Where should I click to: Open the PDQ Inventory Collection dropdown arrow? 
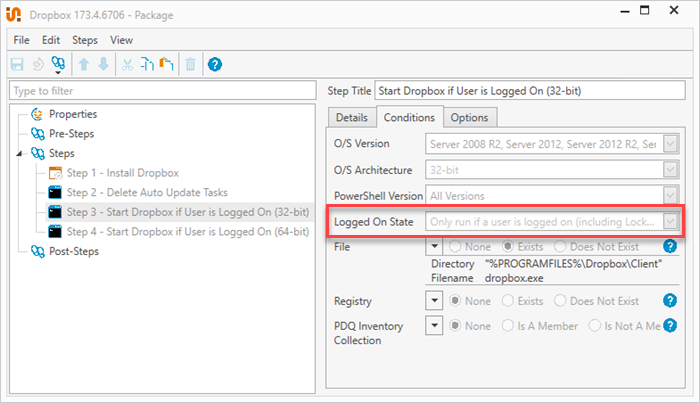pyautogui.click(x=434, y=326)
